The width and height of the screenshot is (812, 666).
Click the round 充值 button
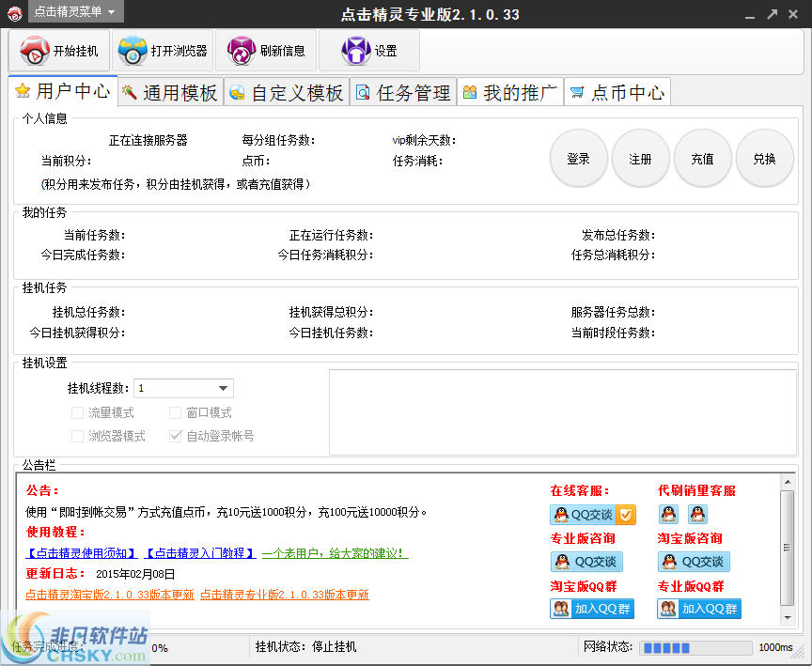pyautogui.click(x=702, y=159)
